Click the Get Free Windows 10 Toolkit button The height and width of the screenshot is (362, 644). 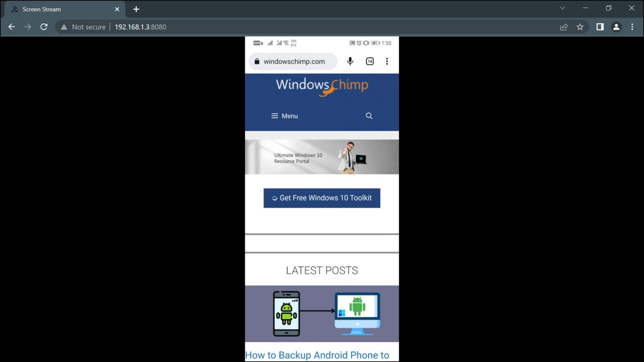point(322,198)
